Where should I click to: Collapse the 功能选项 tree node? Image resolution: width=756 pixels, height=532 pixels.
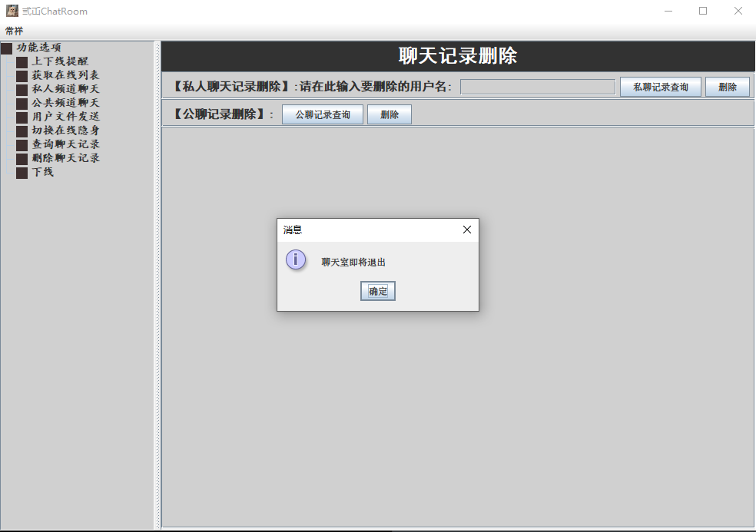pyautogui.click(x=8, y=48)
